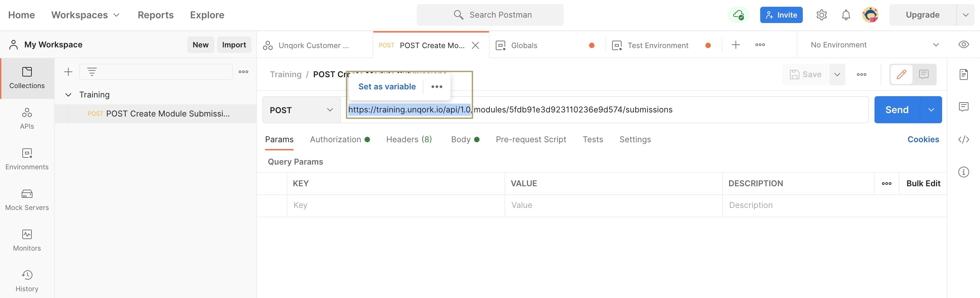Open notifications bell
Screen dimensions: 980x298
(x=846, y=15)
